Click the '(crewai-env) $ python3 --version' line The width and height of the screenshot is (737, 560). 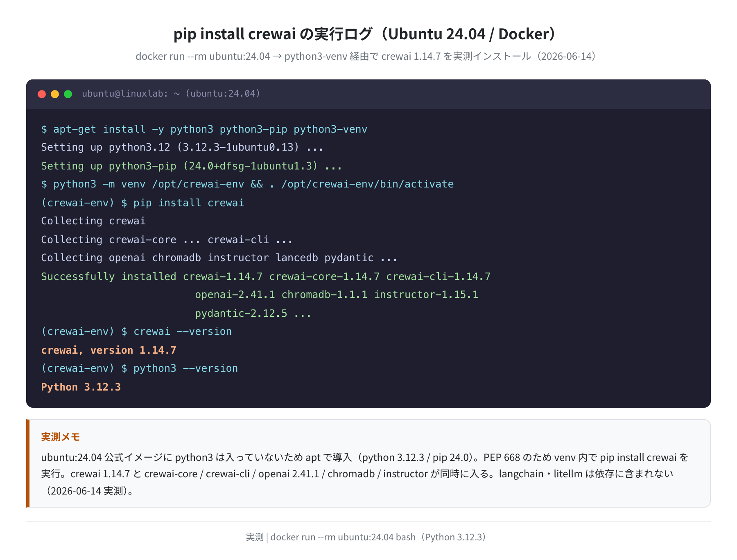pyautogui.click(x=139, y=368)
